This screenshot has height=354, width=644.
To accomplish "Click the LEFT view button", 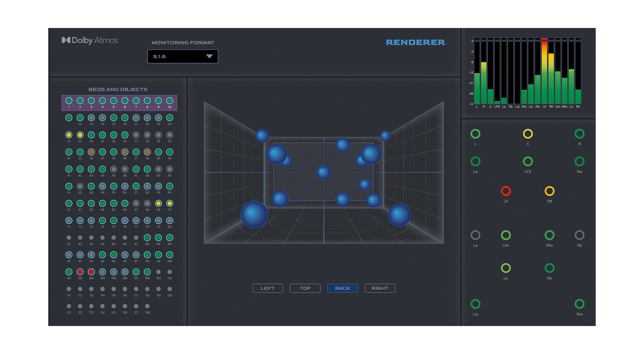I will (x=268, y=288).
